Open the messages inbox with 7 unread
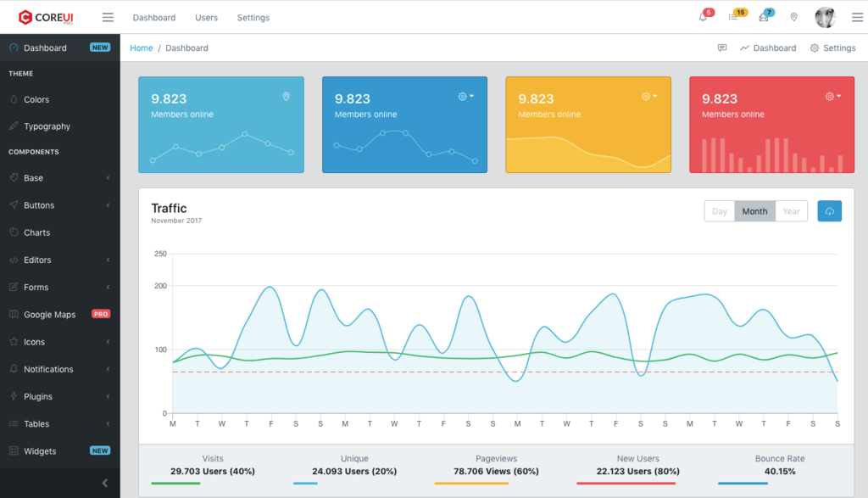This screenshot has width=868, height=498. coord(764,17)
